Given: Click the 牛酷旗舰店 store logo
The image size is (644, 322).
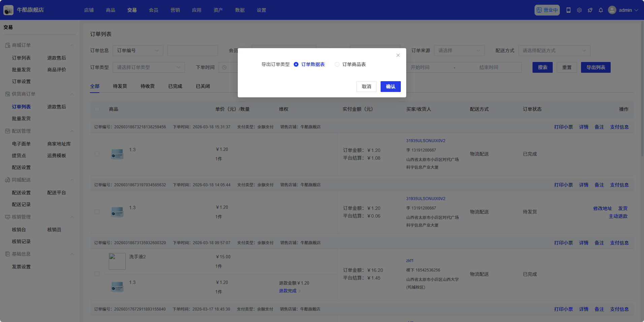Looking at the screenshot, I should [8, 10].
